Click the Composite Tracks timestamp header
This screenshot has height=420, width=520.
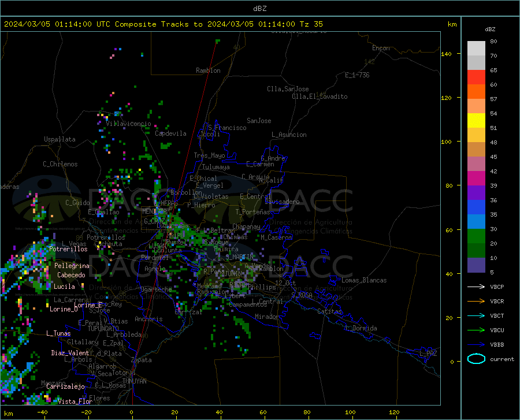pyautogui.click(x=163, y=24)
